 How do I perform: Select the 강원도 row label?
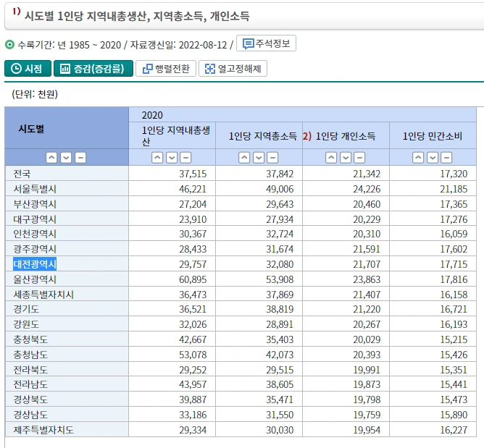coord(26,324)
